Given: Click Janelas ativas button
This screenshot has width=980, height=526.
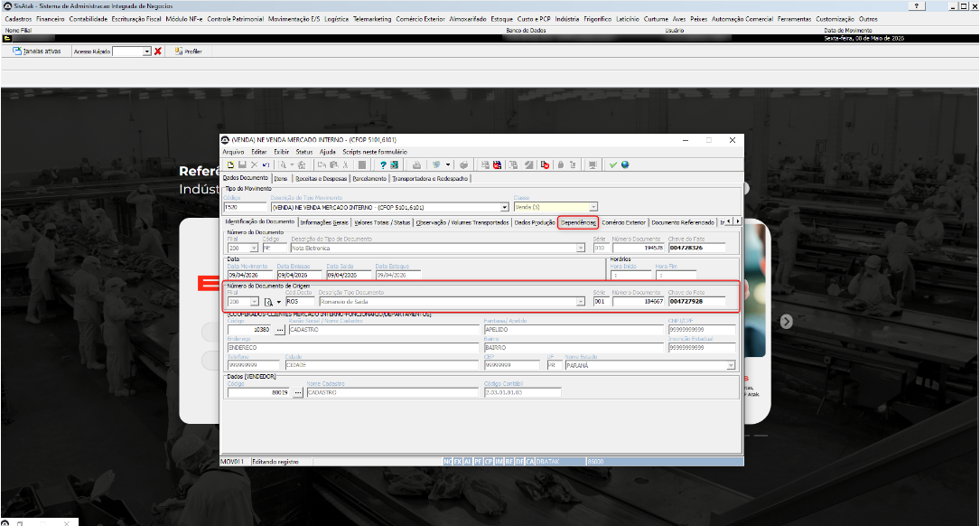Looking at the screenshot, I should tap(37, 52).
